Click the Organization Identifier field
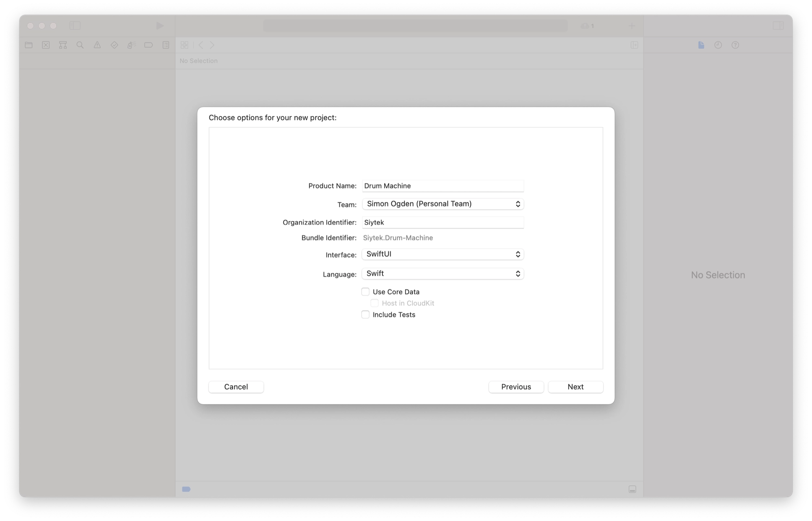Viewport: 812px width, 521px height. click(x=443, y=223)
